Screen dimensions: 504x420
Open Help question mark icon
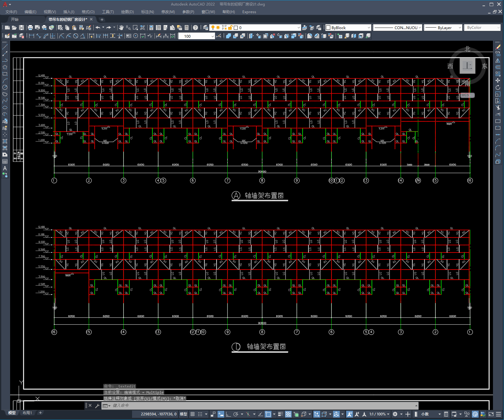point(195,28)
